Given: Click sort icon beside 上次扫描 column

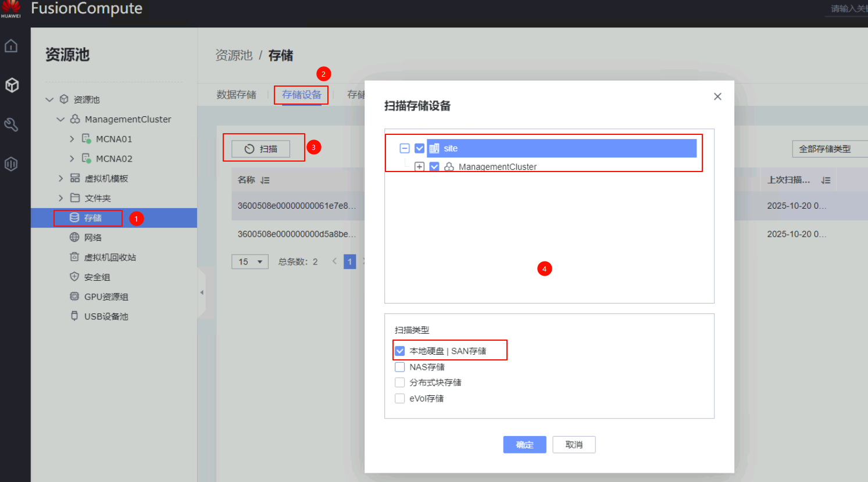Looking at the screenshot, I should point(826,180).
